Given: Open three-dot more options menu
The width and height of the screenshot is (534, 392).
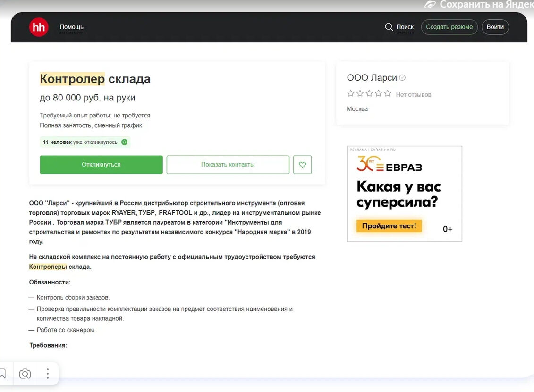Looking at the screenshot, I should (x=48, y=374).
